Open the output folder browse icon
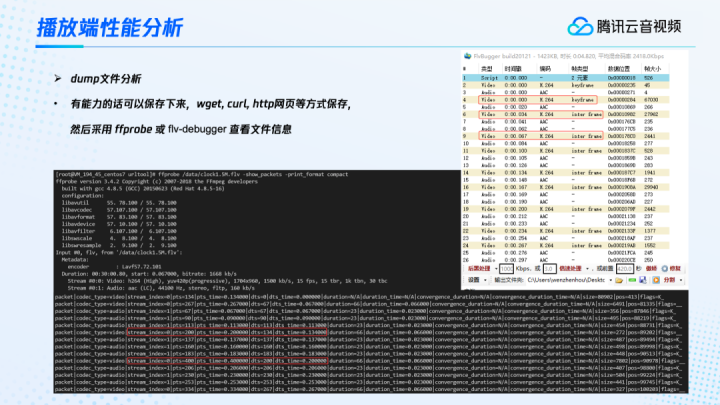The height and width of the screenshot is (405, 720). (619, 280)
